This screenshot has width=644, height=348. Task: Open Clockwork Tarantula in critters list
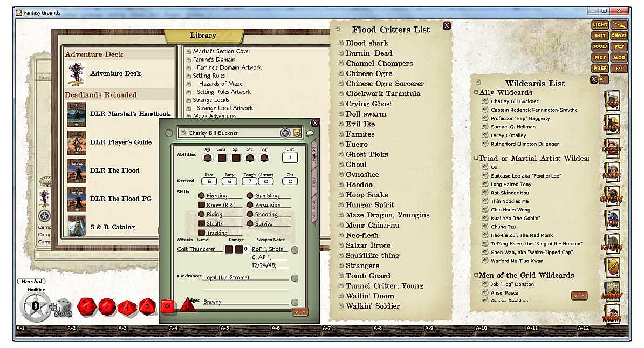click(383, 94)
